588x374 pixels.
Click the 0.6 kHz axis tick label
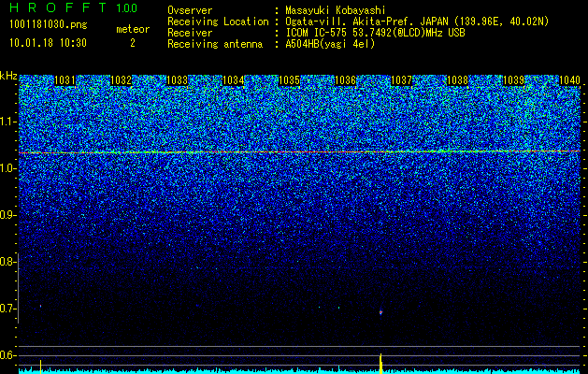tap(8, 355)
